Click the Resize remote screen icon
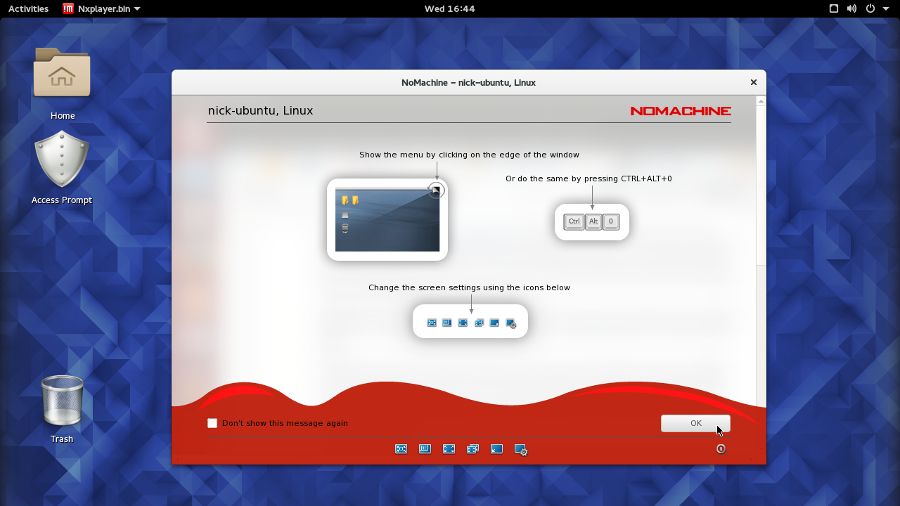Viewport: 900px width, 506px height. tap(425, 449)
